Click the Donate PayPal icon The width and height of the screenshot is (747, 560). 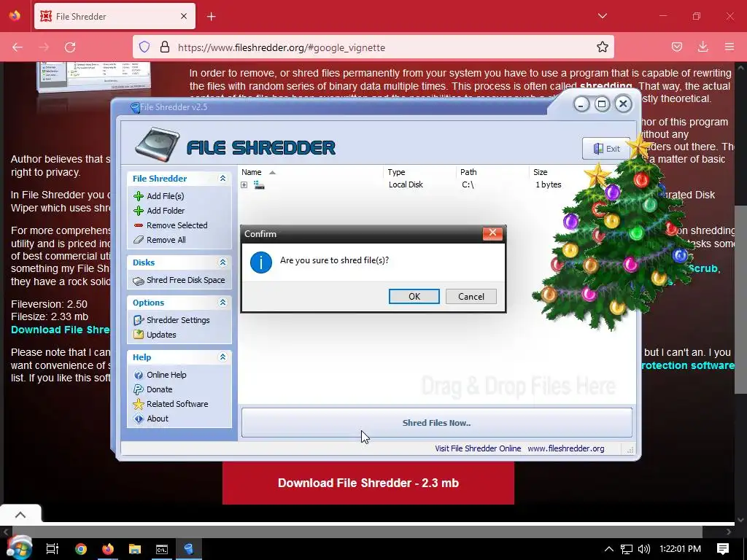[139, 389]
